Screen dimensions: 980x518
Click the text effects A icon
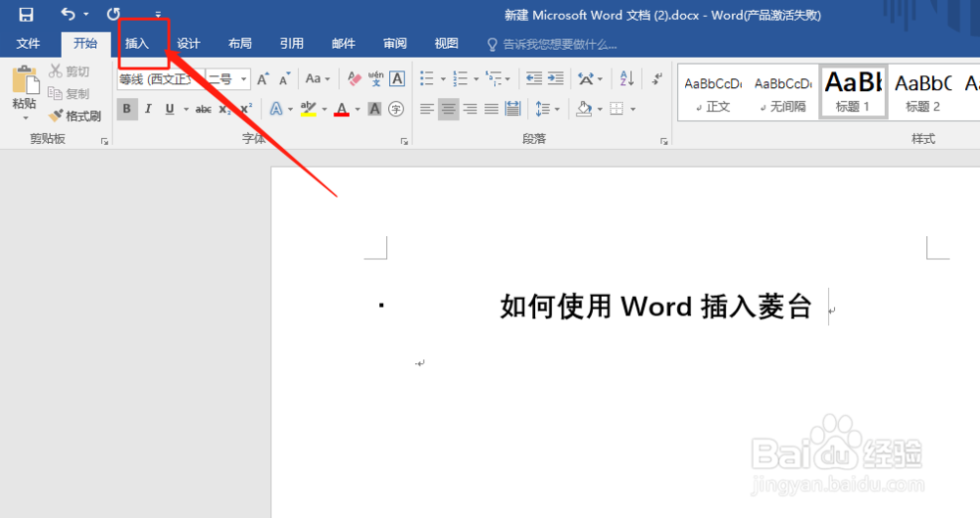pos(275,109)
